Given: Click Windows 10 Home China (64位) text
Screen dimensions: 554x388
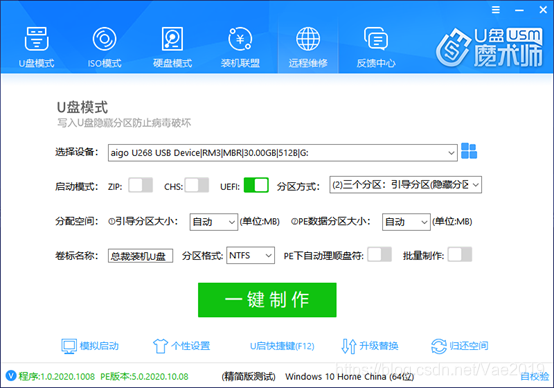Looking at the screenshot, I should click(x=349, y=377).
